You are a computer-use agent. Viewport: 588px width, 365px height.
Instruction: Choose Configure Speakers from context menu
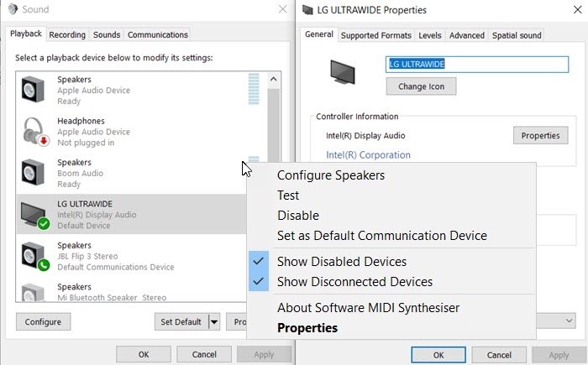pos(331,175)
